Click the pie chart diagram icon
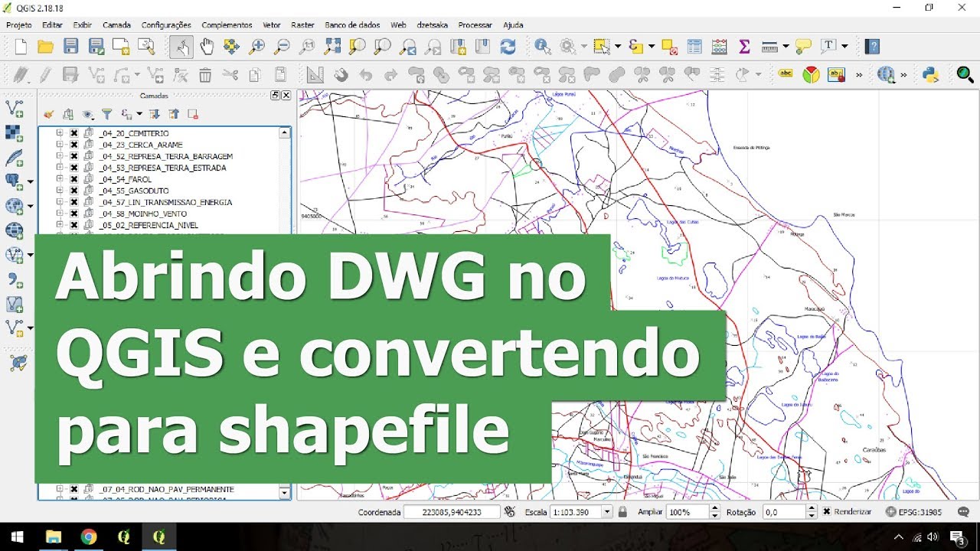Viewport: 980px width, 551px height. (x=811, y=74)
